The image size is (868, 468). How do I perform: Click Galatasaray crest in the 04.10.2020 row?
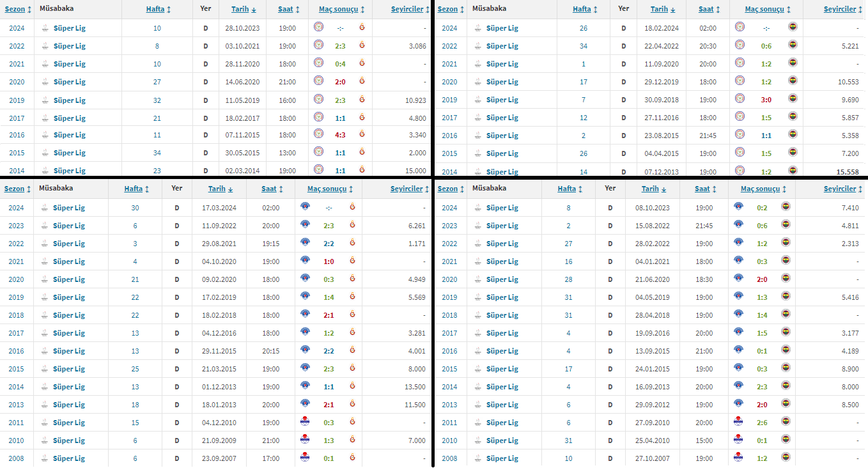click(x=352, y=261)
